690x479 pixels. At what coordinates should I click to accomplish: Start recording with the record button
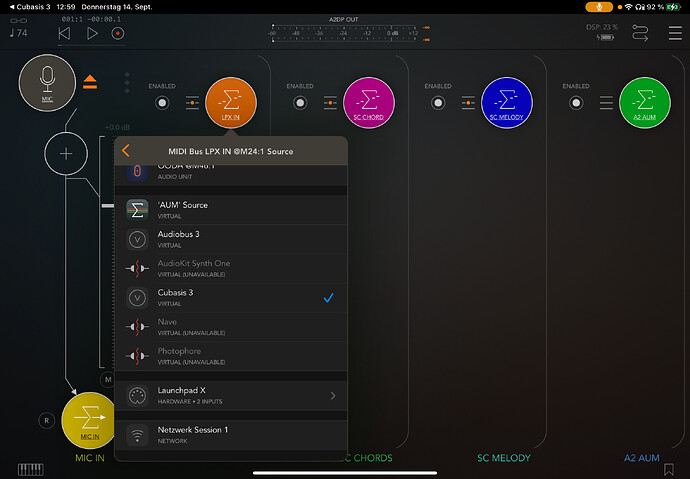pos(117,33)
